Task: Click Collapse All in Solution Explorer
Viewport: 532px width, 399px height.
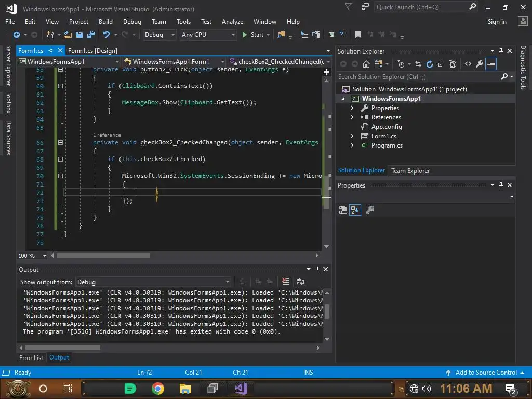Action: (441, 64)
